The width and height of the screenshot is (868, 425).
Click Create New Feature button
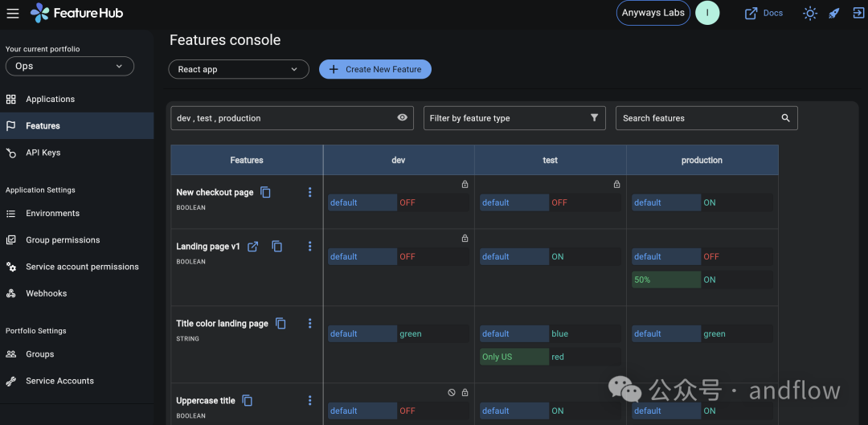(x=375, y=69)
